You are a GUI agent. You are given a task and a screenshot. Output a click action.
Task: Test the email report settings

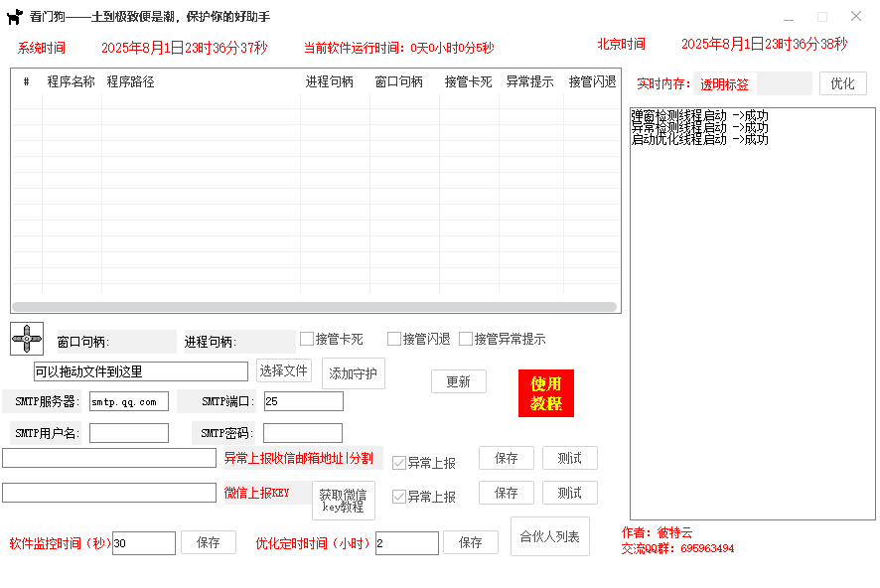coord(570,458)
